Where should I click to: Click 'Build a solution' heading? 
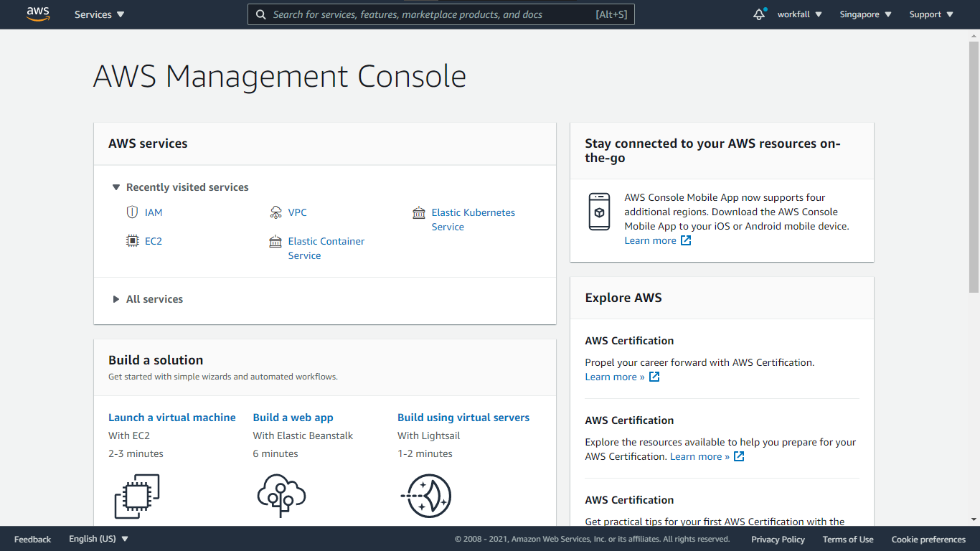coord(156,360)
